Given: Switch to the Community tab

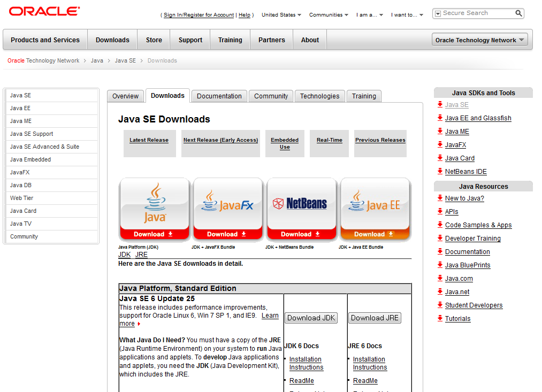Looking at the screenshot, I should point(271,96).
